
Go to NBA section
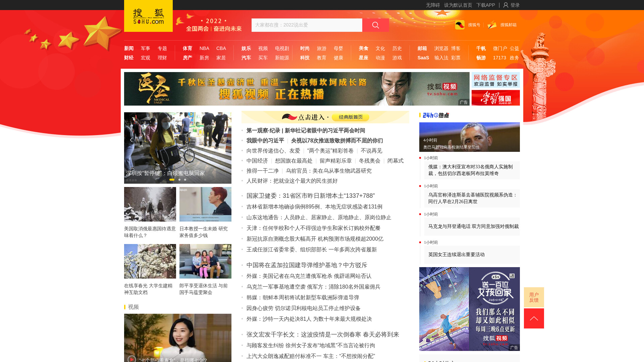pyautogui.click(x=204, y=48)
